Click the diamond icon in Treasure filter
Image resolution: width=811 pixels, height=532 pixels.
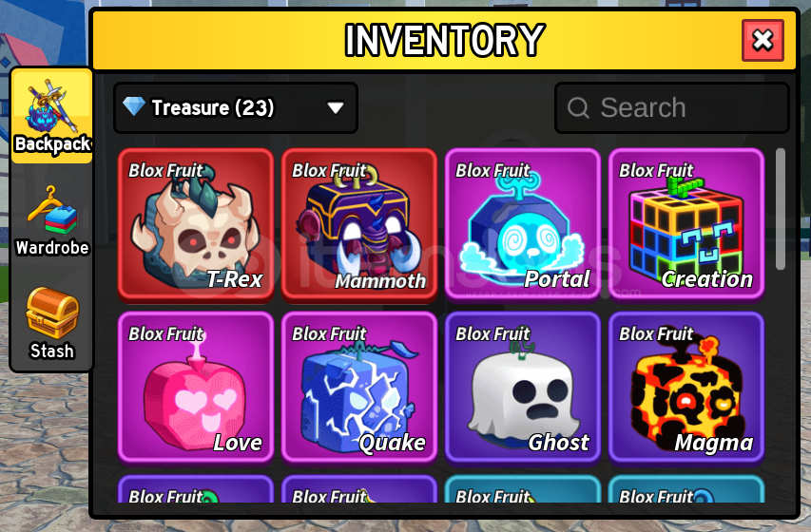pos(133,106)
